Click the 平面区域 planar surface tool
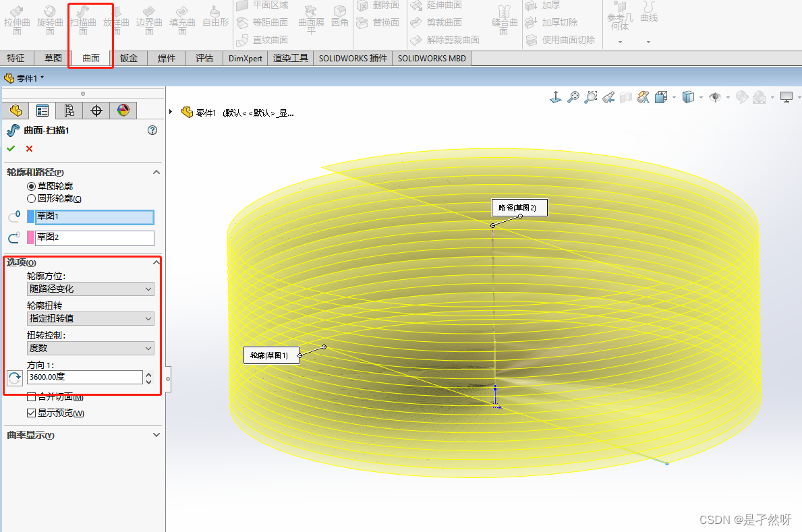The height and width of the screenshot is (532, 802). click(x=262, y=5)
